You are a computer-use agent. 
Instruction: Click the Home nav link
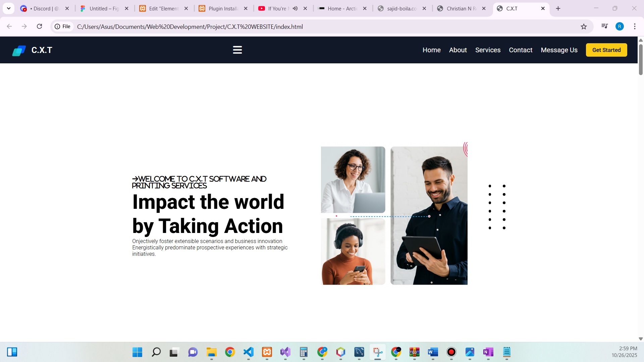[x=432, y=50]
